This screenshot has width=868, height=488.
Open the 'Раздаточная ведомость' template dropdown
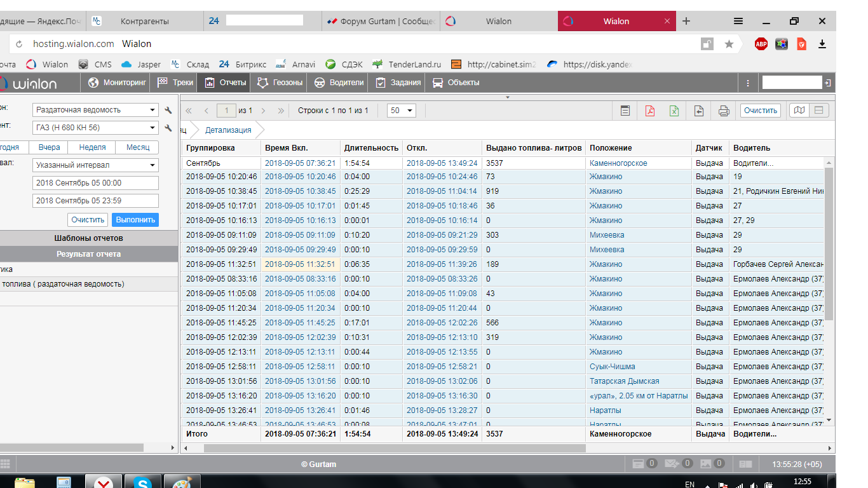95,110
